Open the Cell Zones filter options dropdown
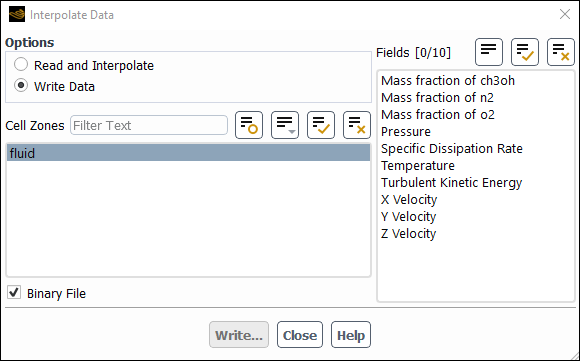580x361 pixels. [285, 125]
